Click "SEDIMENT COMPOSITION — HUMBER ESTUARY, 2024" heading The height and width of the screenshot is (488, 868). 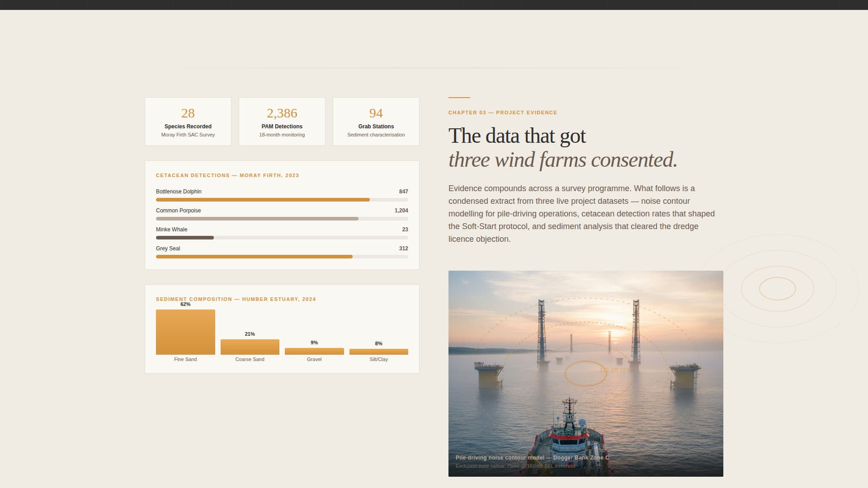click(x=236, y=299)
